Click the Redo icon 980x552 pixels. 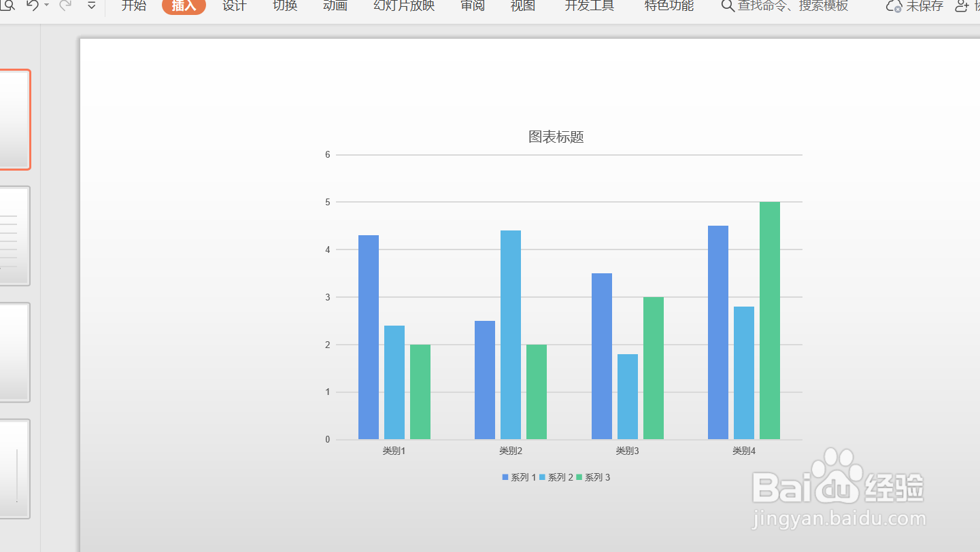pyautogui.click(x=65, y=6)
